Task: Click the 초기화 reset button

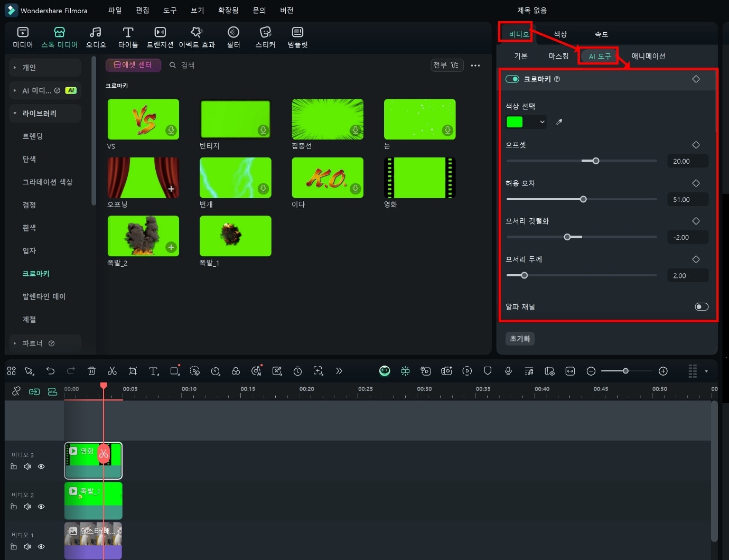Action: pyautogui.click(x=520, y=339)
